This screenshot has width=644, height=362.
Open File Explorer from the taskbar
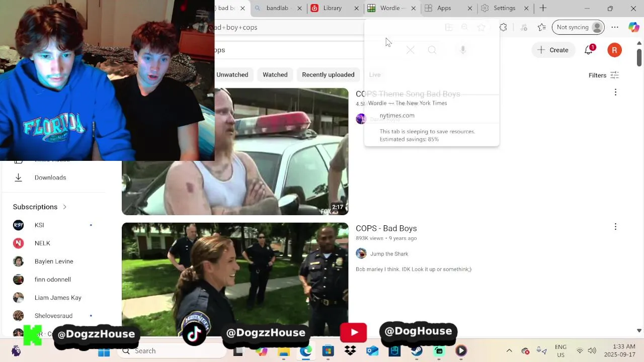[284, 351]
